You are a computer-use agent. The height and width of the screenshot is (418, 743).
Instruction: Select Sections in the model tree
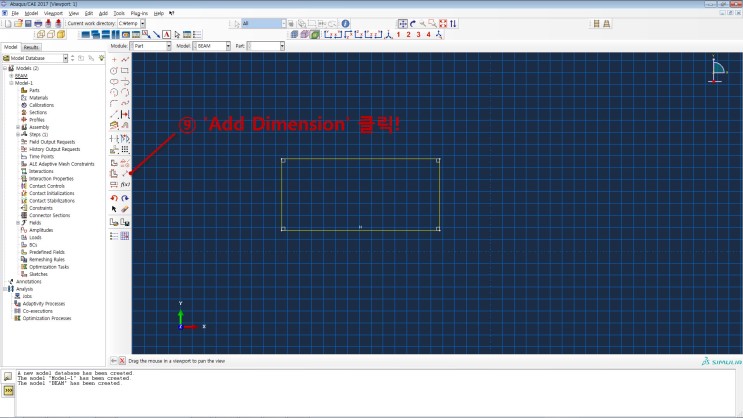[38, 112]
